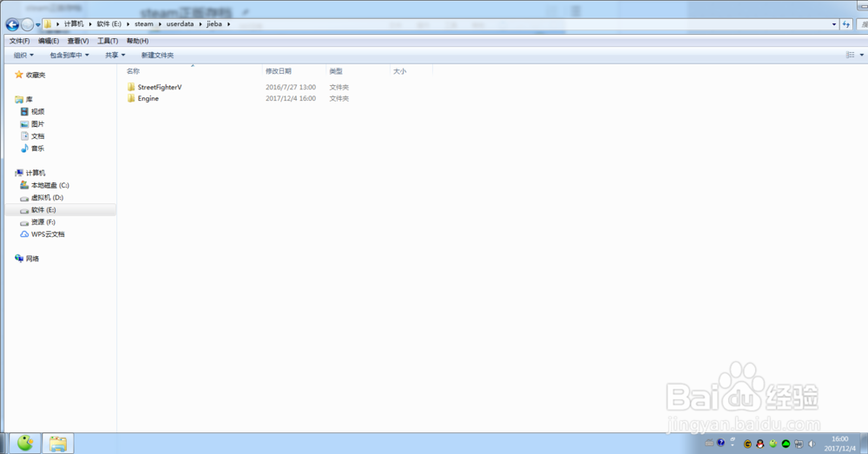The height and width of the screenshot is (454, 868).
Task: Sort by the 大小 column header
Action: click(x=399, y=71)
